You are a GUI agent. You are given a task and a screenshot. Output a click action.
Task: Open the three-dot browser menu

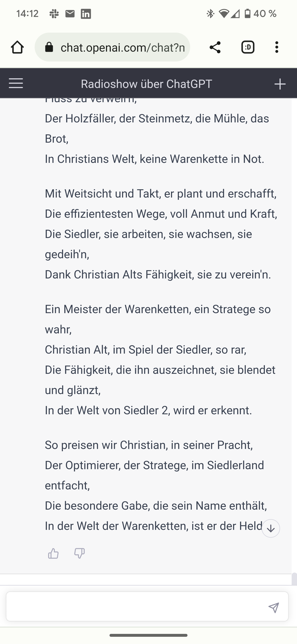click(x=277, y=47)
